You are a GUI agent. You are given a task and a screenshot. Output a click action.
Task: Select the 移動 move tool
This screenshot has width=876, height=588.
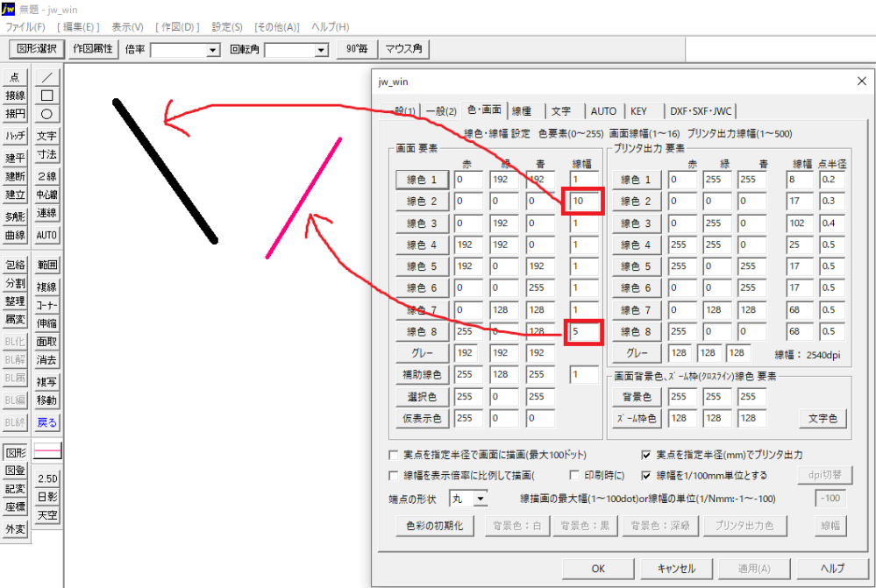47,400
